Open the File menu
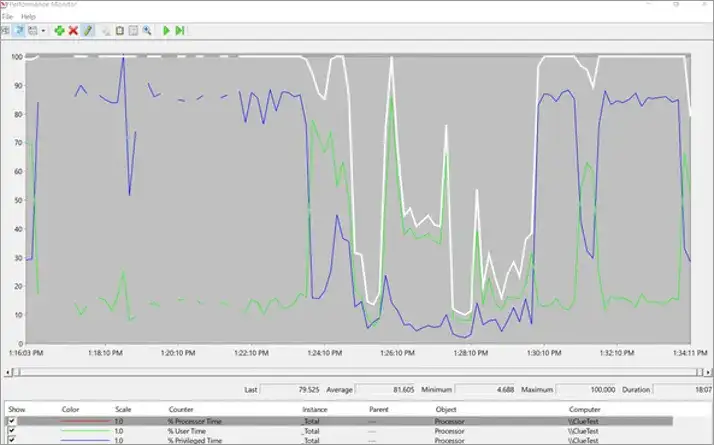The width and height of the screenshot is (714, 445). [7, 17]
